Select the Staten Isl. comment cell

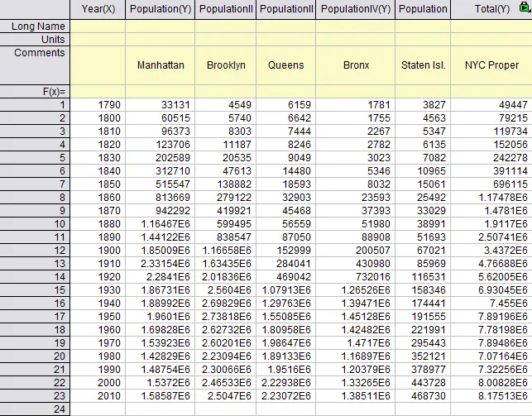423,65
